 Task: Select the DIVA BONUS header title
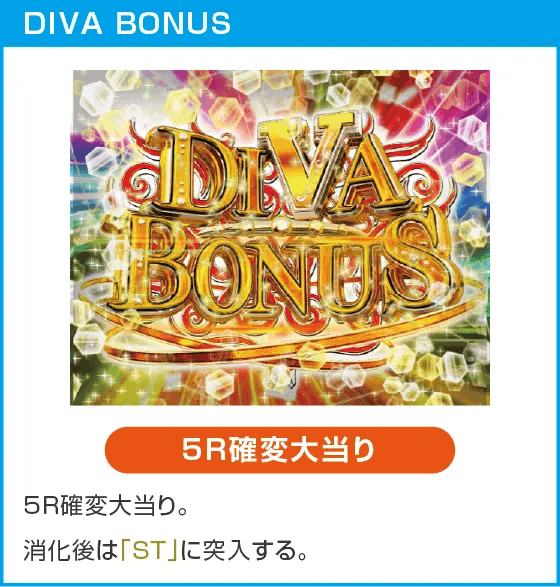click(127, 23)
